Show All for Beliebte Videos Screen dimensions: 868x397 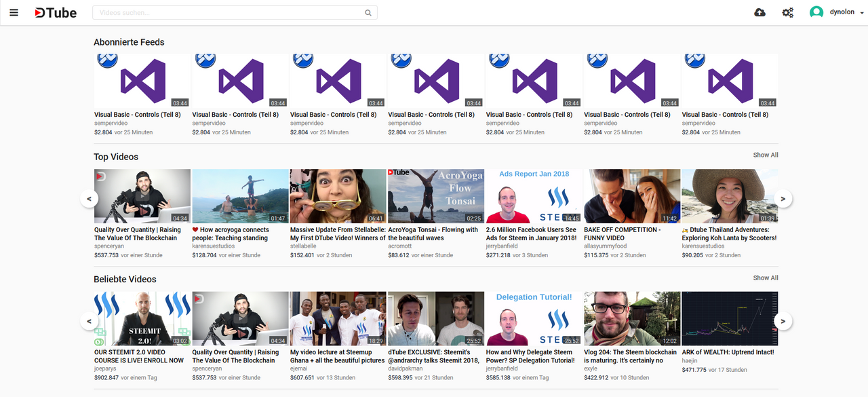(766, 278)
